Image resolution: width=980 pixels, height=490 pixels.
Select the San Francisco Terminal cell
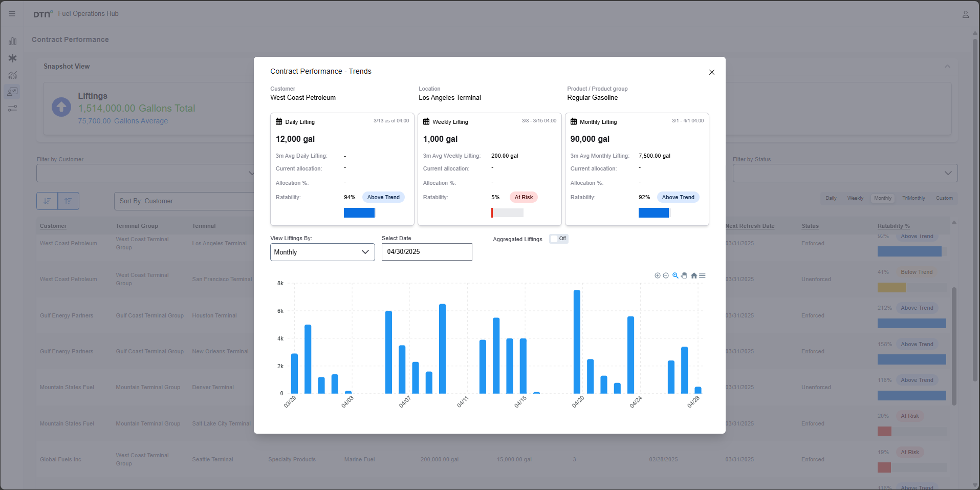[222, 279]
